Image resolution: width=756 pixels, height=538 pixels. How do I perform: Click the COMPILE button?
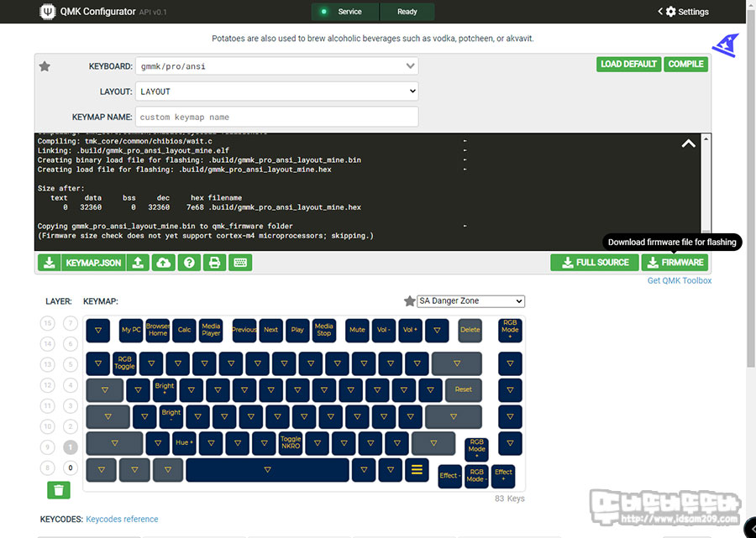(685, 64)
